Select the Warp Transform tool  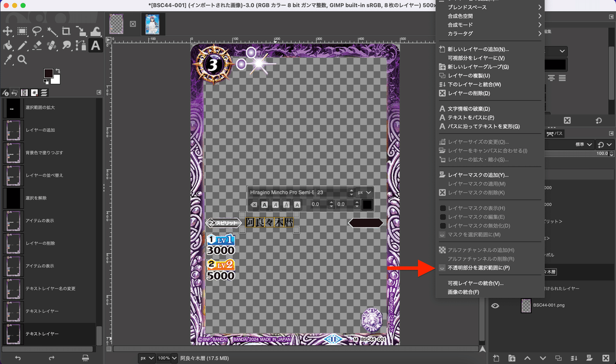[x=95, y=31]
